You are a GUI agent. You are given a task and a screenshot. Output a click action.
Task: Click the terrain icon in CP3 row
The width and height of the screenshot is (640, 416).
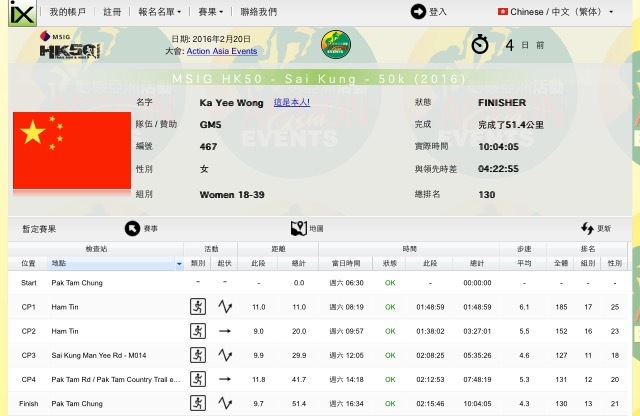click(225, 353)
